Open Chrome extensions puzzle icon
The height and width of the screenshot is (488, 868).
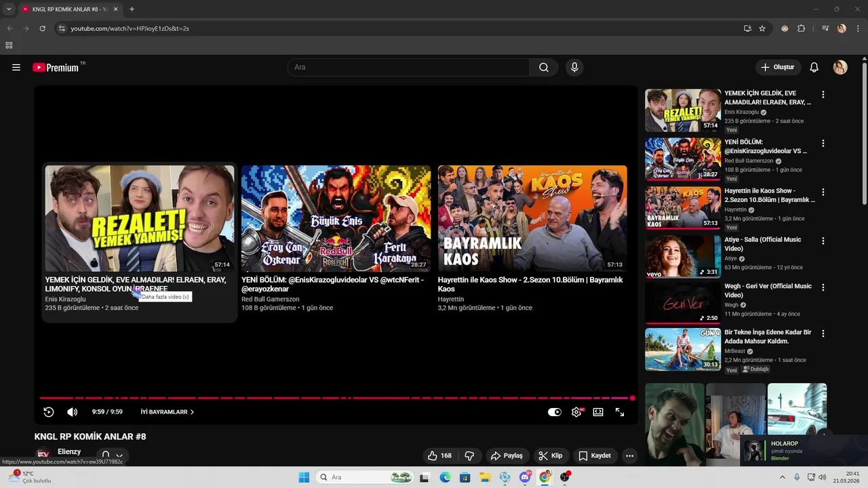tap(802, 28)
